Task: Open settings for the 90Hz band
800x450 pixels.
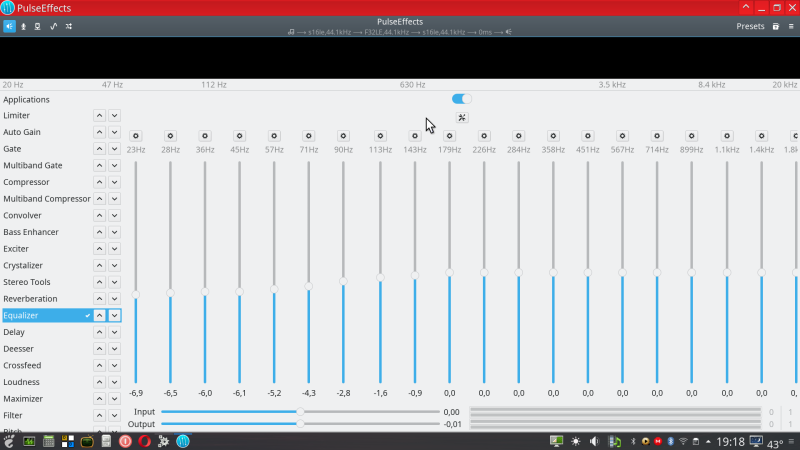Action: 343,136
